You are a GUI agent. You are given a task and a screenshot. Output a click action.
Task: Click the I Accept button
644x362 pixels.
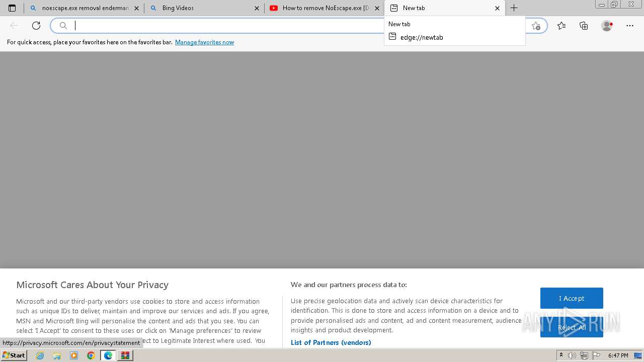[572, 298]
